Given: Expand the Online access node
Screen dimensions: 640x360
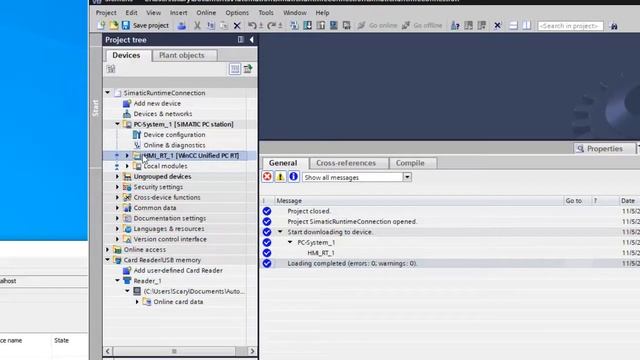Looking at the screenshot, I should point(108,250).
